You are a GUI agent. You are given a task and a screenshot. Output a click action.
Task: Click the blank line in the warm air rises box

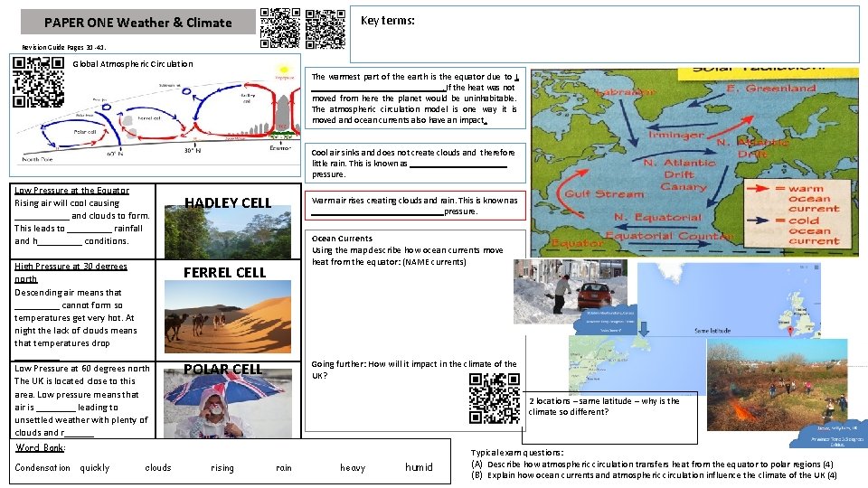coord(378,213)
